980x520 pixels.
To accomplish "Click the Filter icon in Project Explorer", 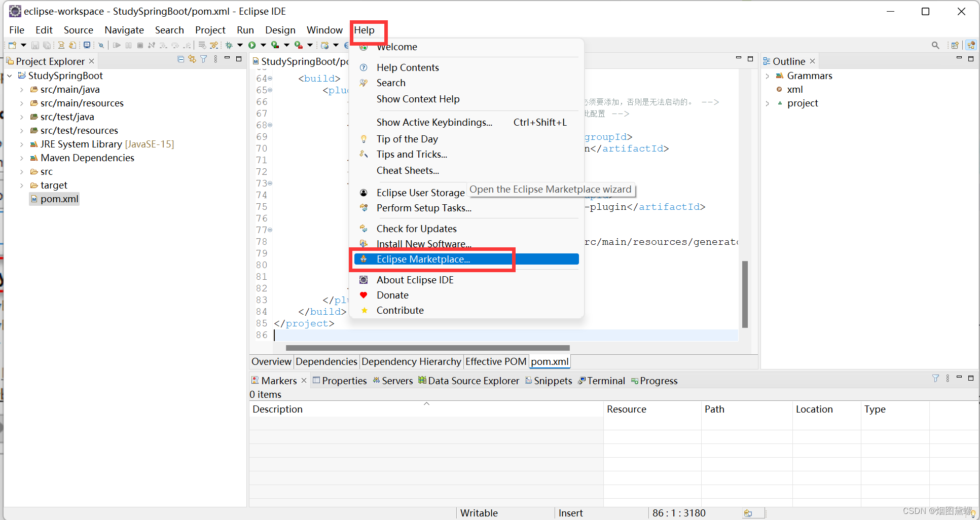I will tap(204, 59).
